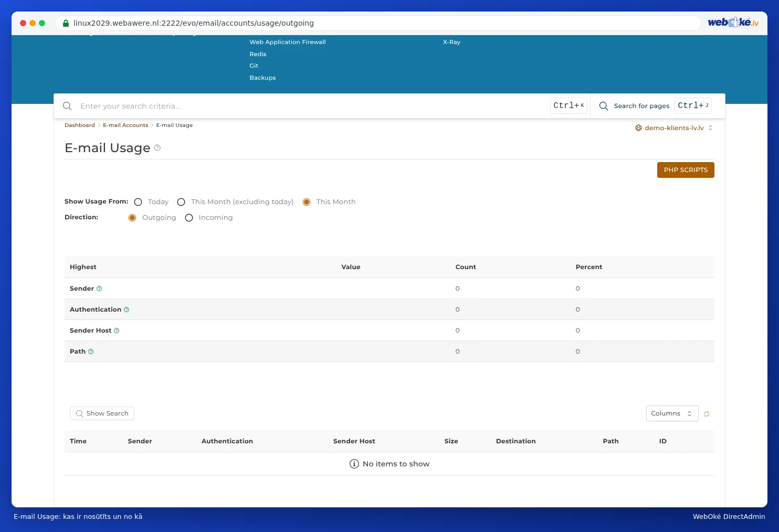This screenshot has width=779, height=532.
Task: Click the PHP SCRIPTS button
Action: 686,170
